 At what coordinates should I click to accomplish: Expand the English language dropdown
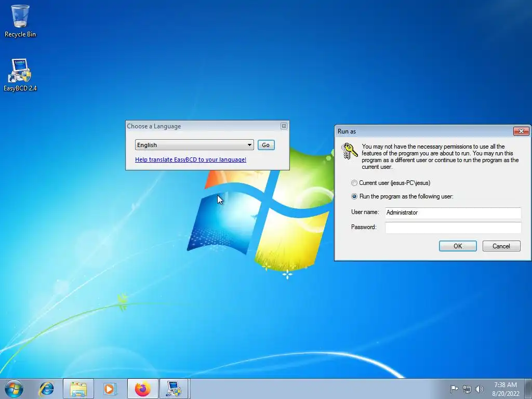pyautogui.click(x=194, y=145)
